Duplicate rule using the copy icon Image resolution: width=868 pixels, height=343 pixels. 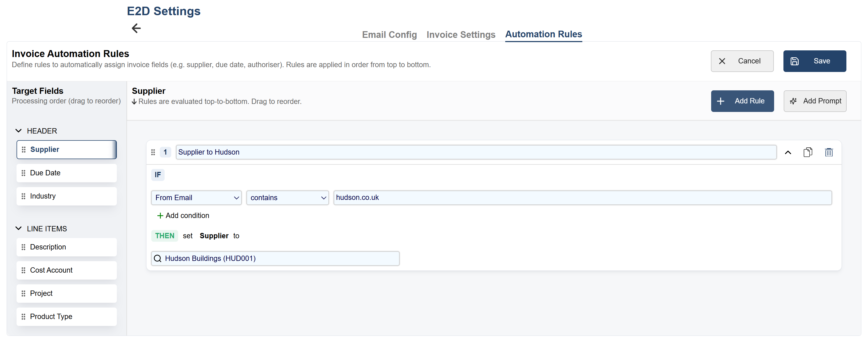807,152
